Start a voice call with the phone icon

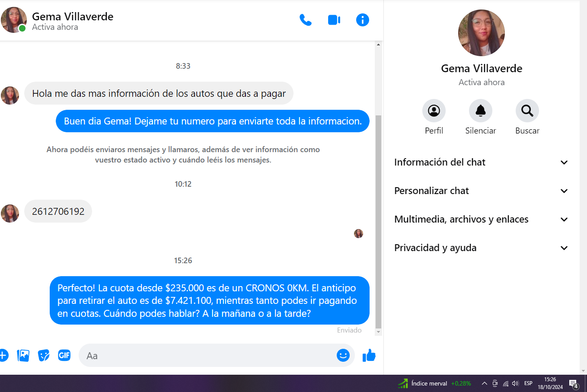[x=305, y=20]
